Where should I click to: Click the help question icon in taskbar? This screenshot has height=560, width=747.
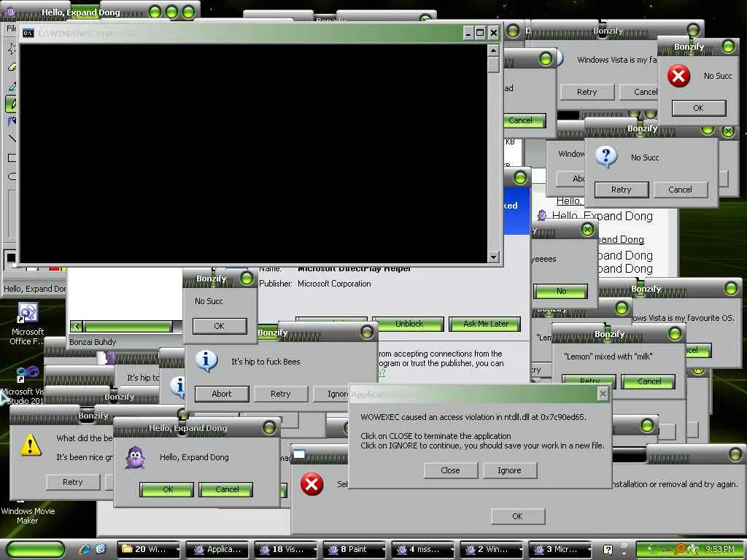[x=608, y=550]
